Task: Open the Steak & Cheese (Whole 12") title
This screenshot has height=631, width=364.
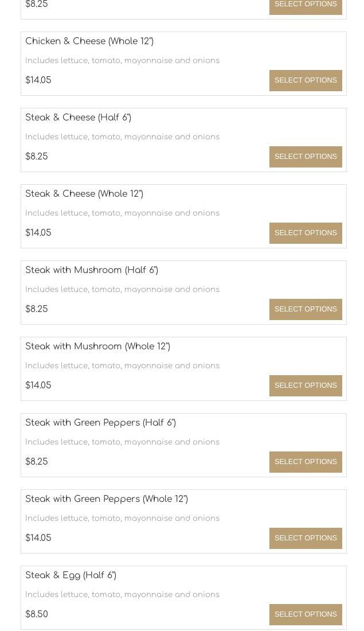Action: pos(84,193)
